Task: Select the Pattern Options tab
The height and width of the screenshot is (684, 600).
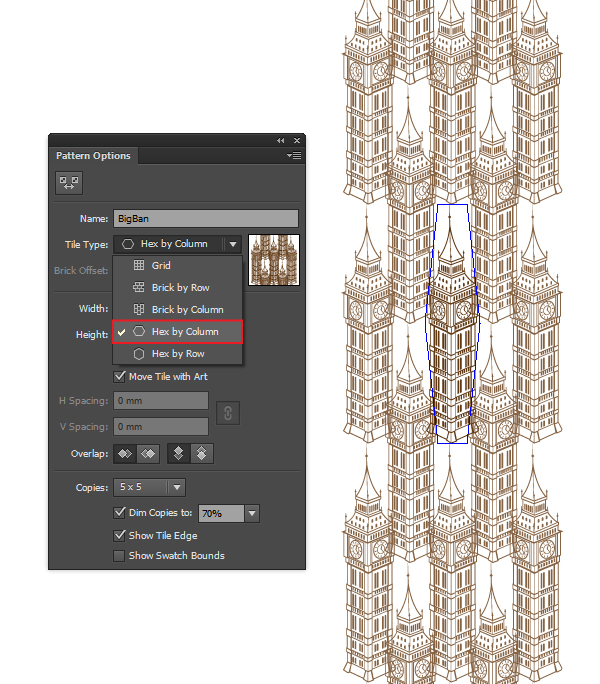Action: click(x=93, y=156)
